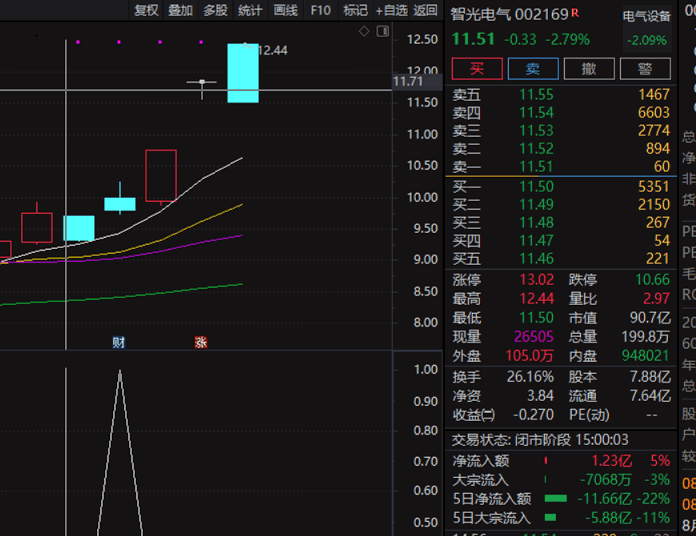Image resolution: width=696 pixels, height=536 pixels.
Task: Click the 警 alert button
Action: pos(645,69)
